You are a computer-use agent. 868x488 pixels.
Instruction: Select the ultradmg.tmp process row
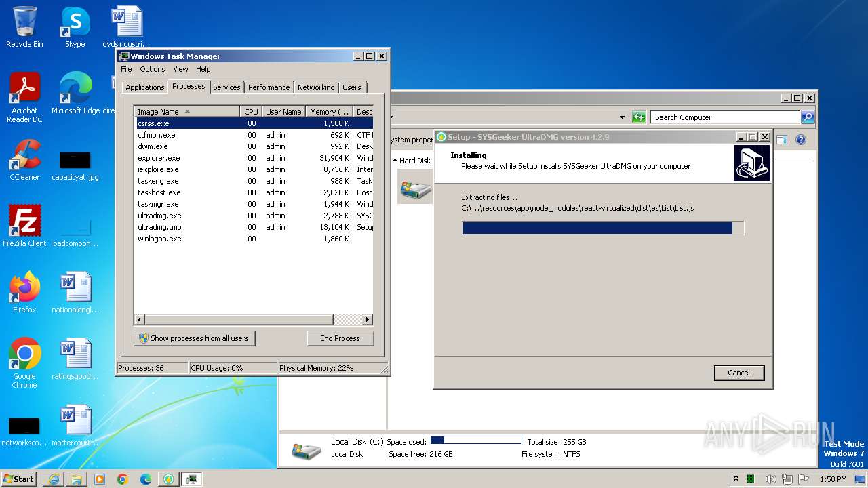point(254,227)
